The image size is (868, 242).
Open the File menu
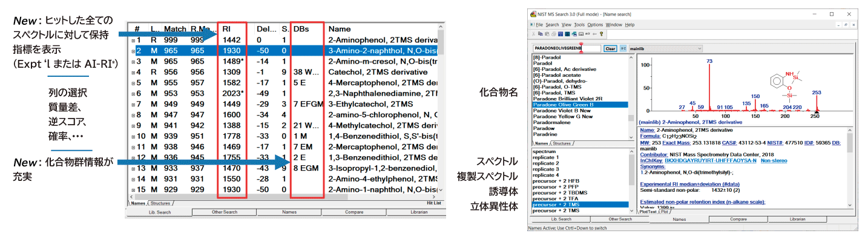pos(539,25)
